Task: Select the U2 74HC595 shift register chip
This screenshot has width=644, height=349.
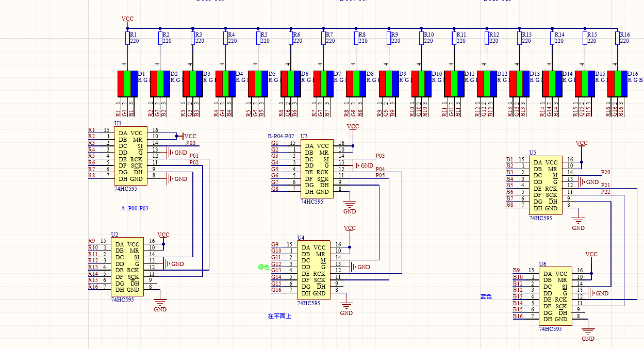Action: pos(127,268)
